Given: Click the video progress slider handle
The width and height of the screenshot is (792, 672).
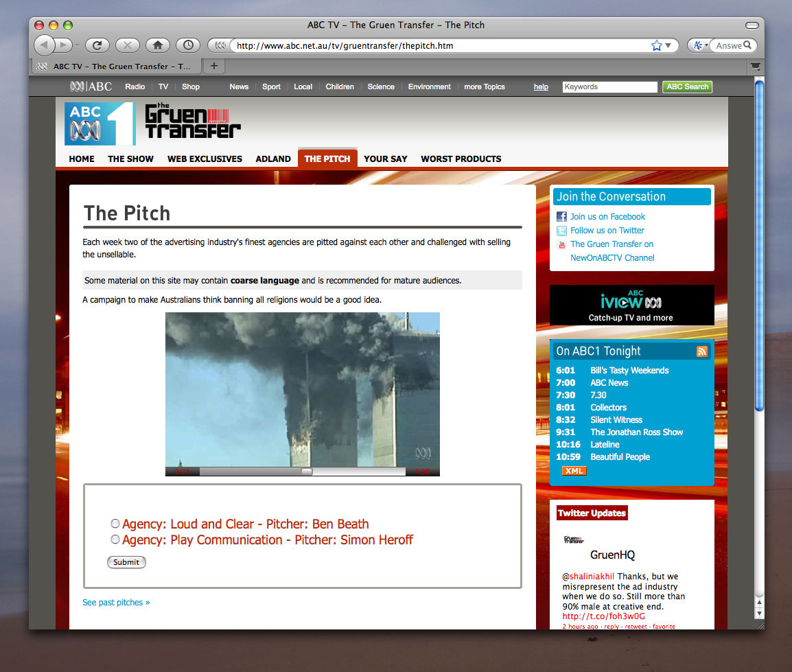Looking at the screenshot, I should pyautogui.click(x=307, y=472).
